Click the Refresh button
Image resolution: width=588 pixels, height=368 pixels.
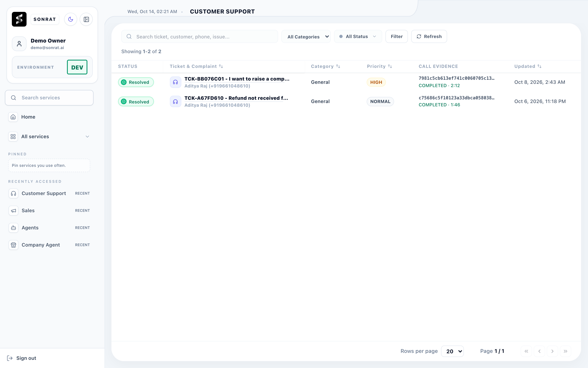coord(429,37)
